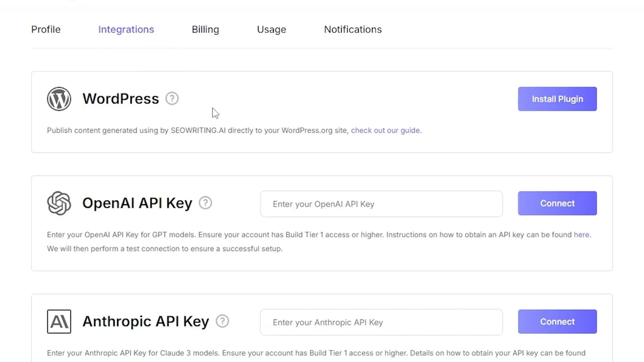Open the 'check out our guide' link
Image resolution: width=644 pixels, height=362 pixels.
coord(385,130)
